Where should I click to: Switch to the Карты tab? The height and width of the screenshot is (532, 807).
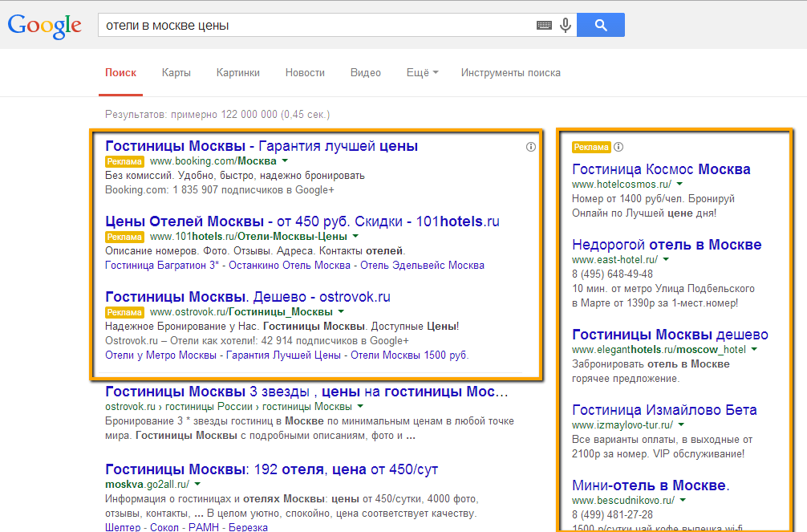pyautogui.click(x=176, y=72)
